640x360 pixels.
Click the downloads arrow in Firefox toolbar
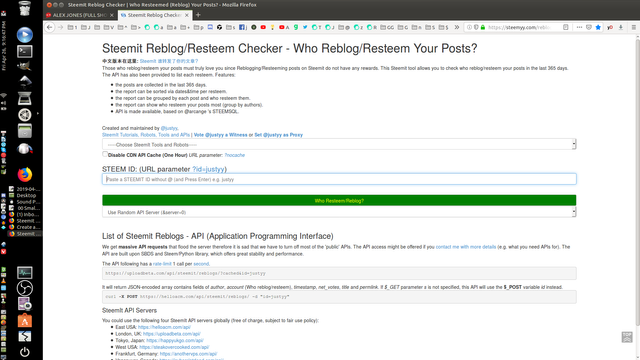(621, 27)
